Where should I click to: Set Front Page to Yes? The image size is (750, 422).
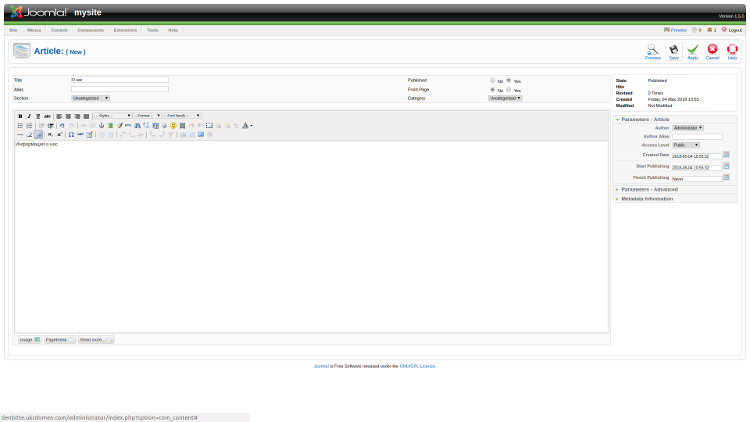click(x=508, y=89)
